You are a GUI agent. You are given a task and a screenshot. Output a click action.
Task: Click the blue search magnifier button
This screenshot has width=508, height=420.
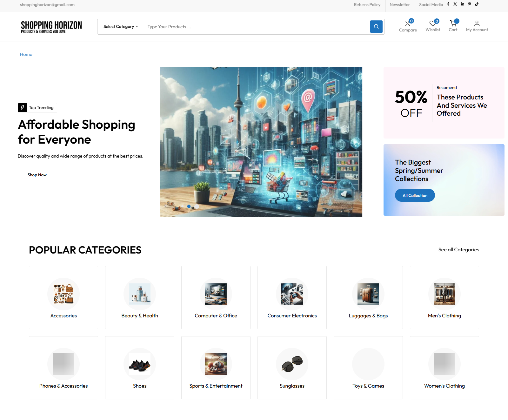tap(376, 27)
